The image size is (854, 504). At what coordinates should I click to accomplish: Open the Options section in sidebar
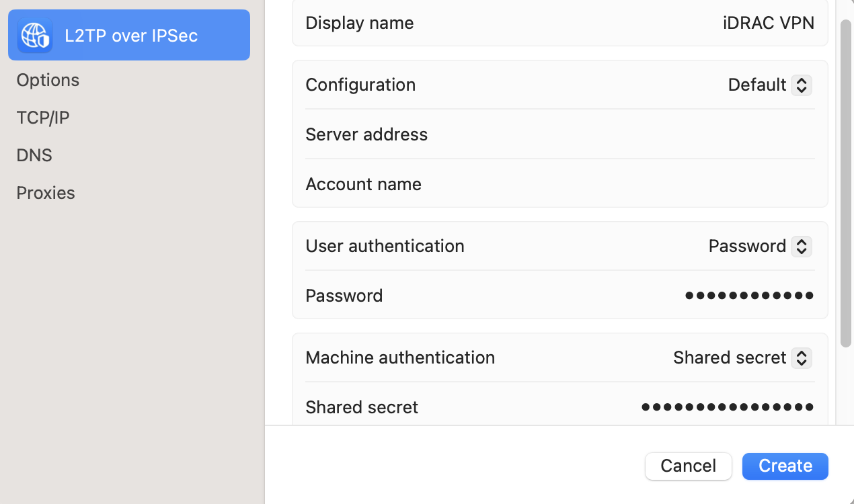pyautogui.click(x=48, y=80)
